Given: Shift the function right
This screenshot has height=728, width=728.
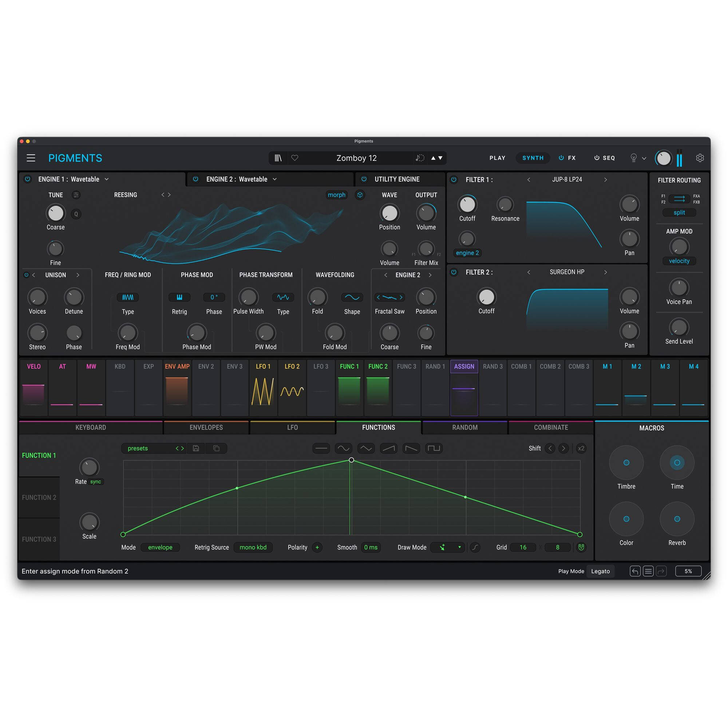Looking at the screenshot, I should tap(563, 448).
